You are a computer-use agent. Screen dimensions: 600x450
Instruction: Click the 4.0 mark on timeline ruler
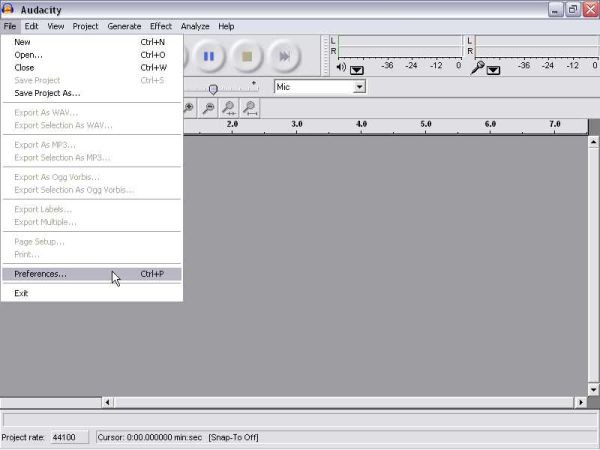click(x=361, y=124)
